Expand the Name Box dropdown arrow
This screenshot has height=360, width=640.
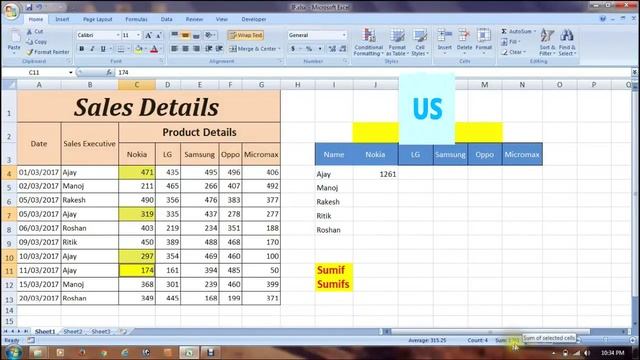[x=71, y=72]
